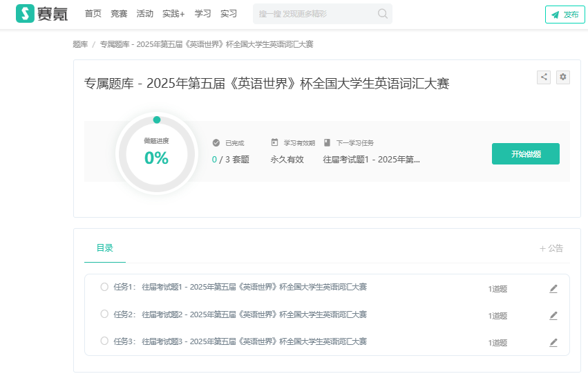Open the 活动 nav item

coord(144,14)
